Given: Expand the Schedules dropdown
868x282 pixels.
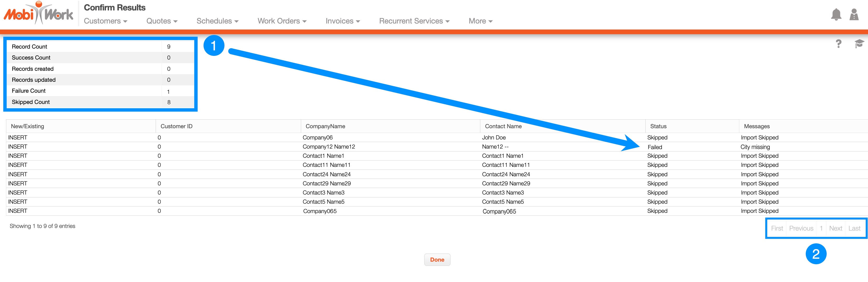Looking at the screenshot, I should pyautogui.click(x=217, y=21).
